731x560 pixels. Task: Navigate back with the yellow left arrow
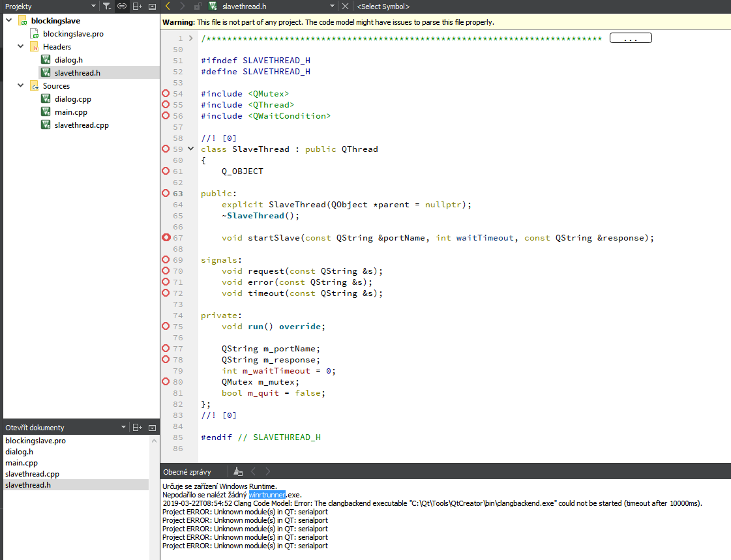(x=168, y=6)
